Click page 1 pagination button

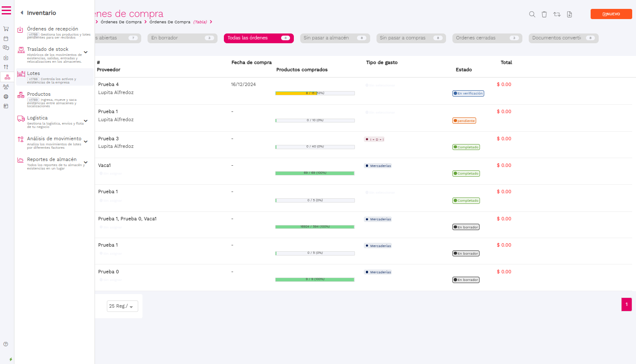click(626, 304)
